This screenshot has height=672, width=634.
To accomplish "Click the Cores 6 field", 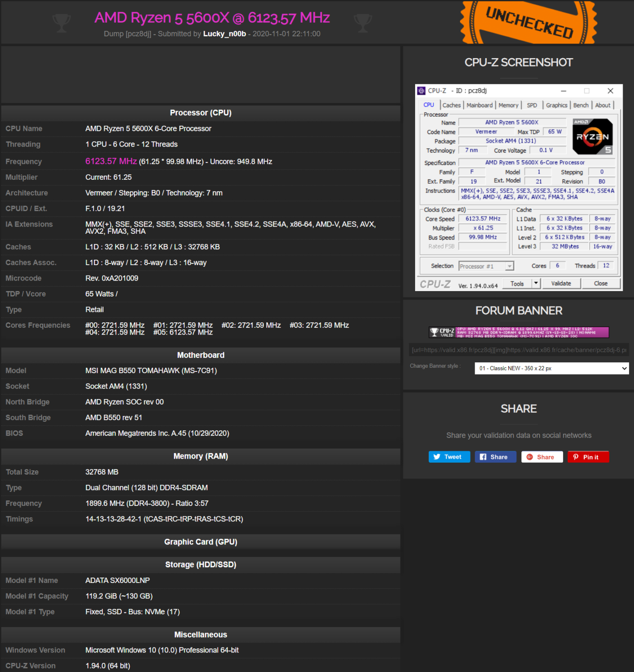I will [558, 266].
